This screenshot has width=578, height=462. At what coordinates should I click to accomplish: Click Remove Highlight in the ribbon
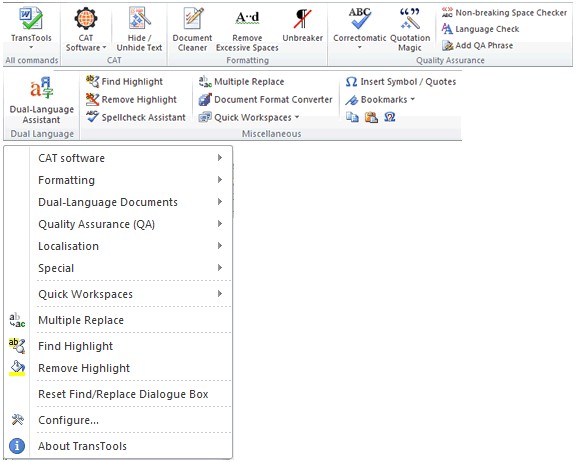(131, 100)
